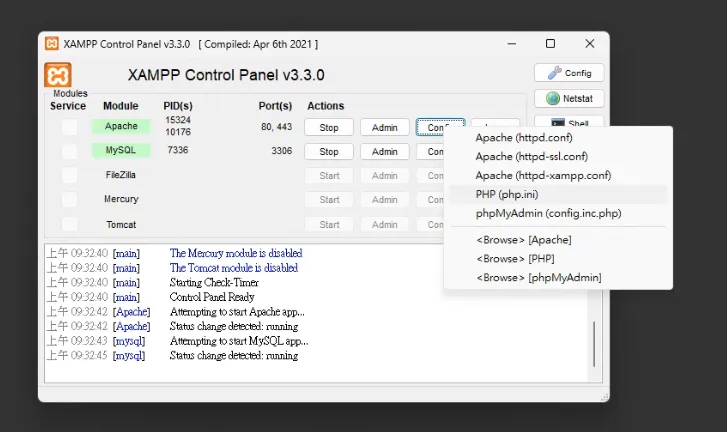Image resolution: width=727 pixels, height=432 pixels.
Task: Click the window's bottom-right grip
Action: pyautogui.click(x=604, y=397)
